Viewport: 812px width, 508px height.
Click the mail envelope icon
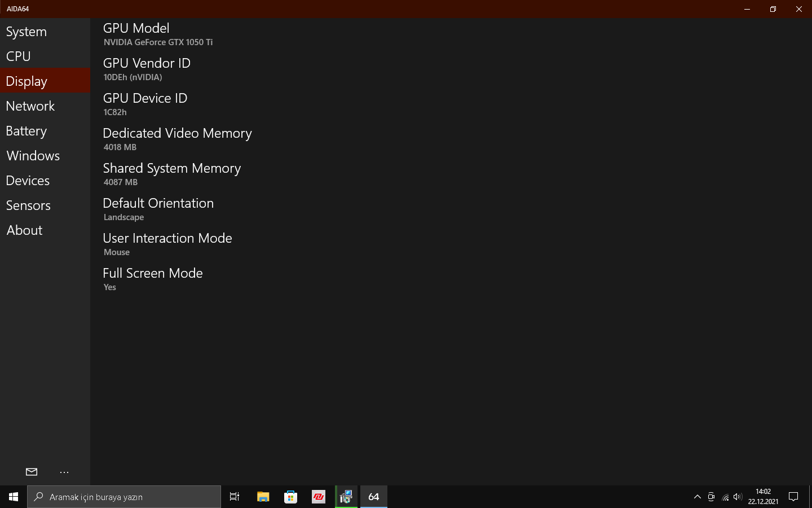[32, 472]
